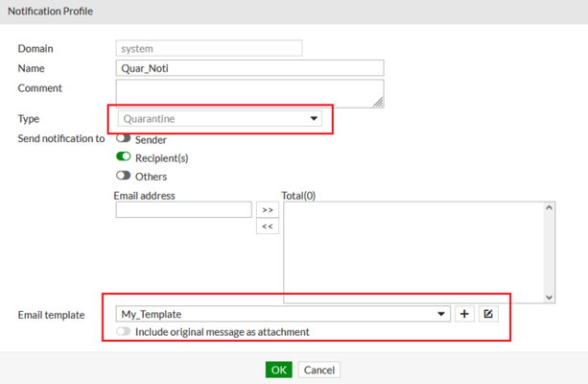Focus the Email address input box
The image size is (588, 384).
(183, 209)
